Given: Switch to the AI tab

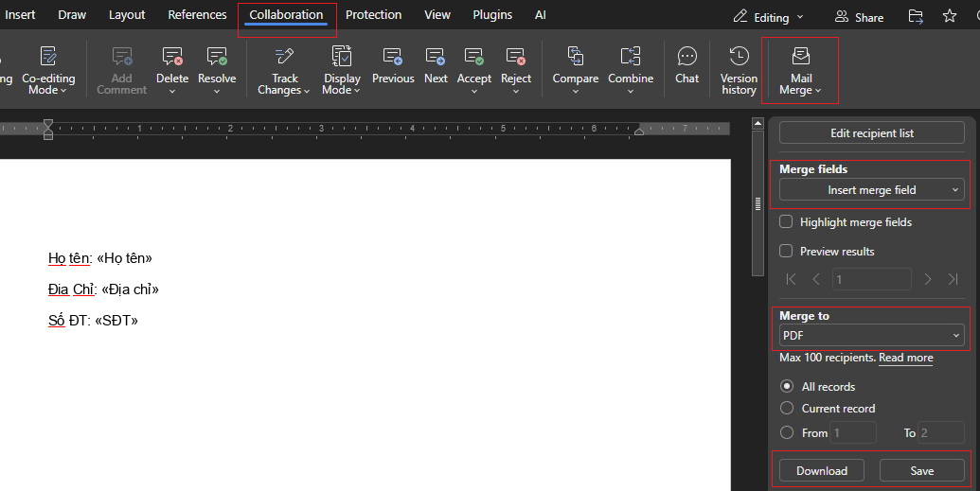Looking at the screenshot, I should point(541,15).
